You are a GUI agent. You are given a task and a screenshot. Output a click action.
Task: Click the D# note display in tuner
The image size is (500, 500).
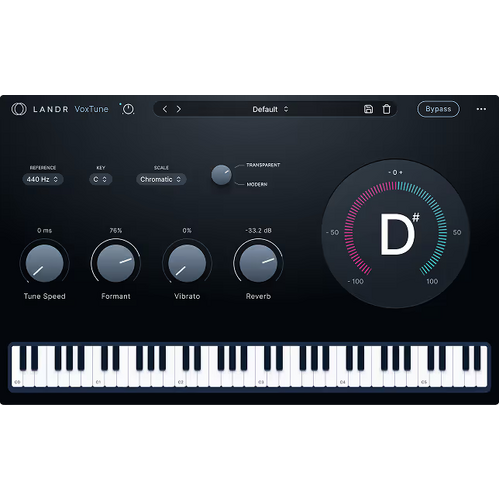click(x=399, y=234)
